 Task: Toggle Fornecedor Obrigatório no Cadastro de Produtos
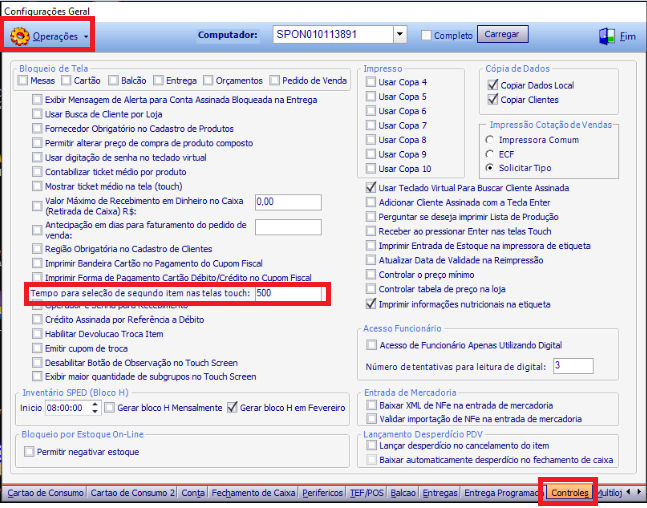(x=37, y=128)
